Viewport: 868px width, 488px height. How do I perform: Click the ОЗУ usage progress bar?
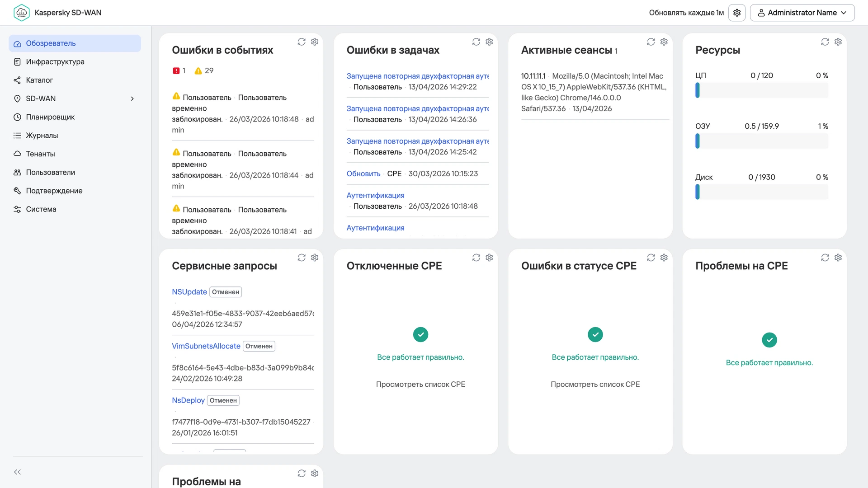point(762,141)
